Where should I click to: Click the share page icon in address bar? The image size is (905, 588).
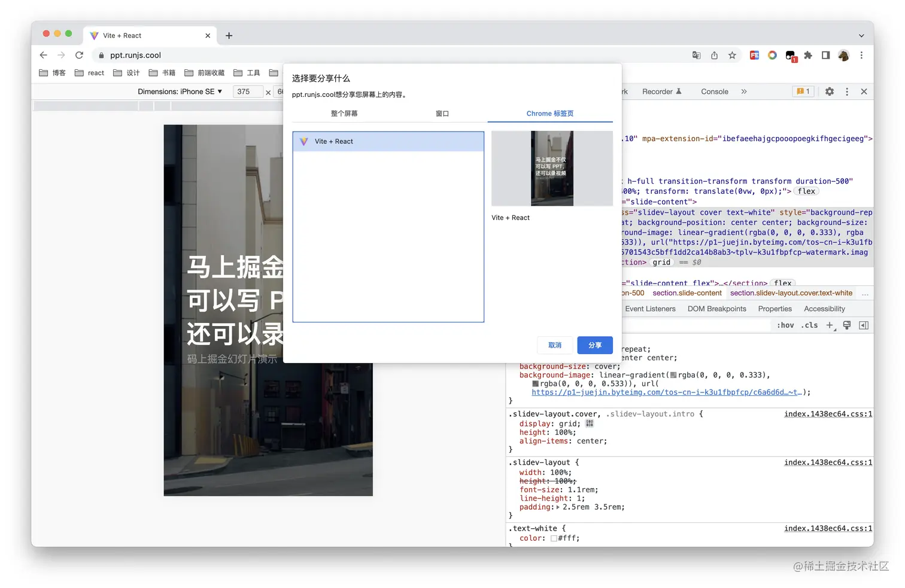(714, 55)
